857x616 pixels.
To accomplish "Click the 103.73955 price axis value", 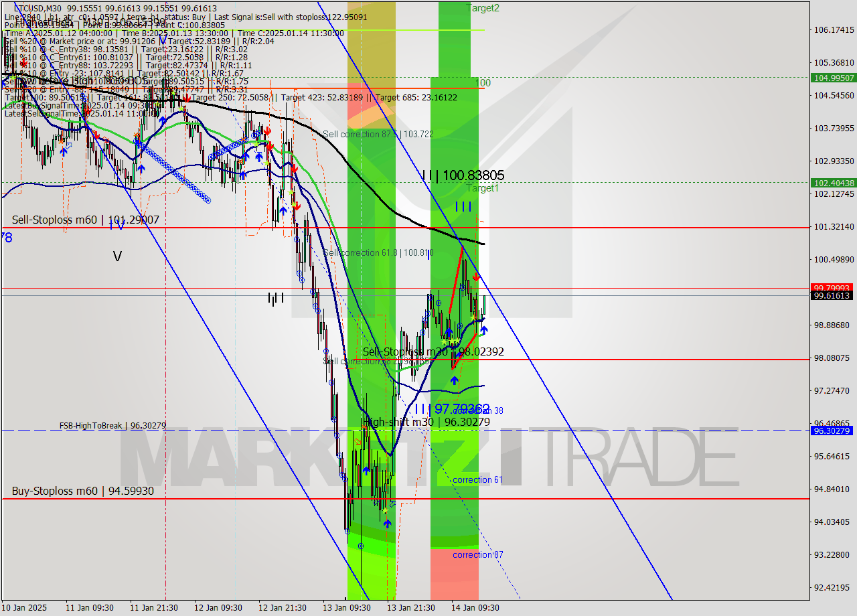I will [834, 128].
